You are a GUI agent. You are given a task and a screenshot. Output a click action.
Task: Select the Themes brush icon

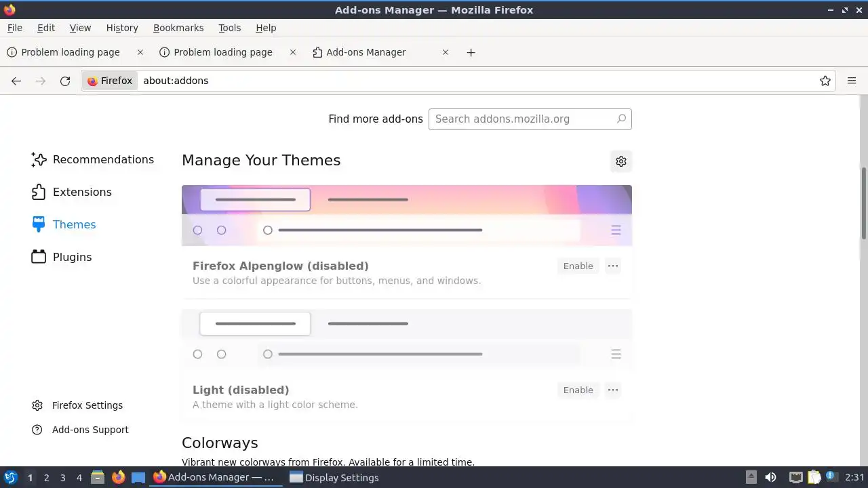click(x=39, y=224)
